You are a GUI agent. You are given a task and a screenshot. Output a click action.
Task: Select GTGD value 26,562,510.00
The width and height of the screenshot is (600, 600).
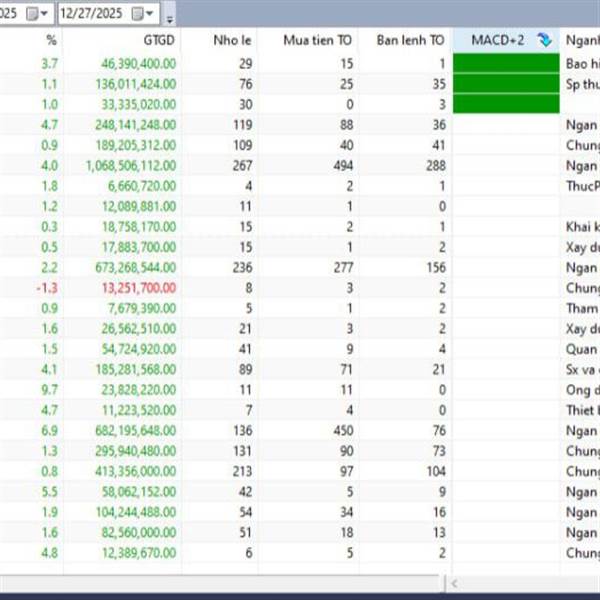point(139,328)
